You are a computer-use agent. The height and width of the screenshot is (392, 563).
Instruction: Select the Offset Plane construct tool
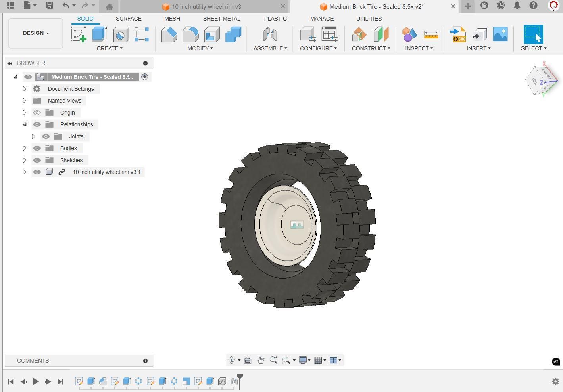359,34
